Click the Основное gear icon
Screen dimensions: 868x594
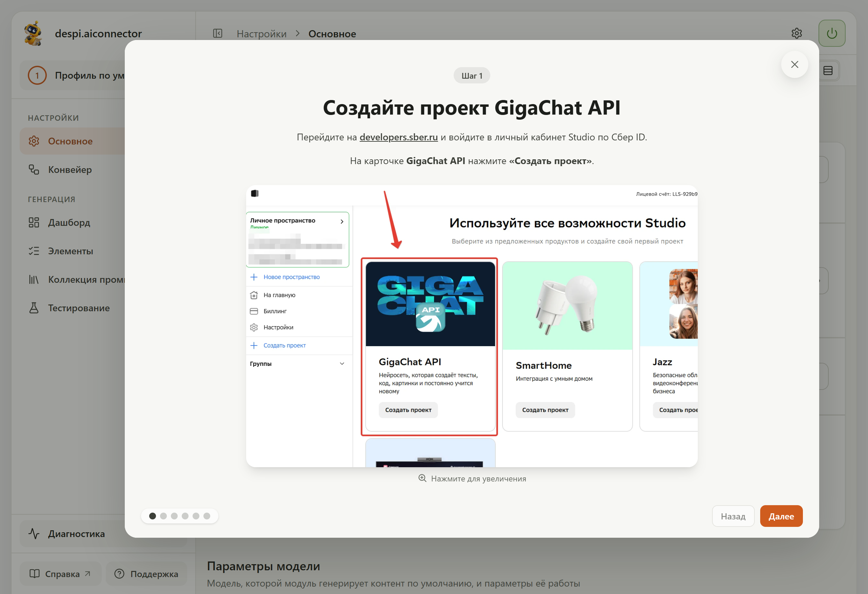(x=34, y=141)
